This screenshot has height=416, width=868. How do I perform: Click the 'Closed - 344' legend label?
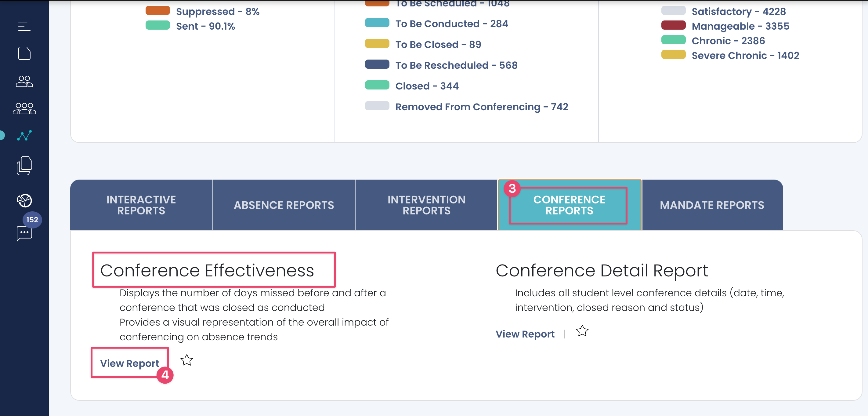[x=427, y=86]
